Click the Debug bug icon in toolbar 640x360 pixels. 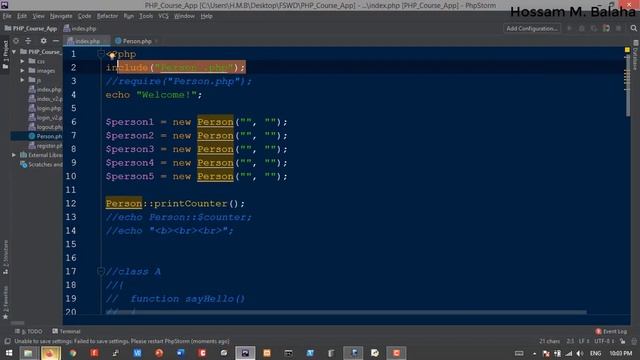coord(582,28)
